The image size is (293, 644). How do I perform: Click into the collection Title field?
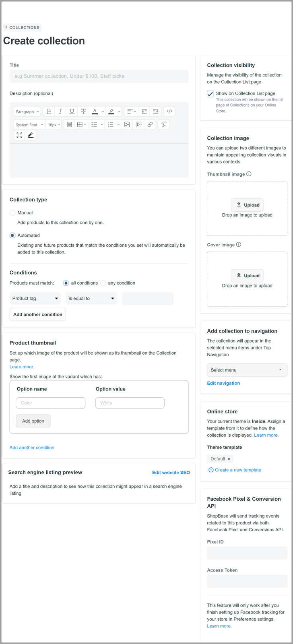99,76
